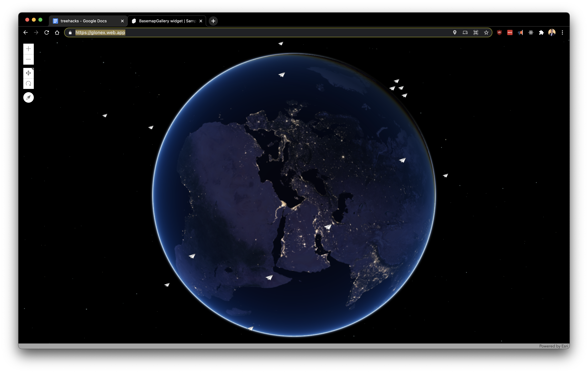
Task: Zoom out on the globe map
Action: [28, 59]
